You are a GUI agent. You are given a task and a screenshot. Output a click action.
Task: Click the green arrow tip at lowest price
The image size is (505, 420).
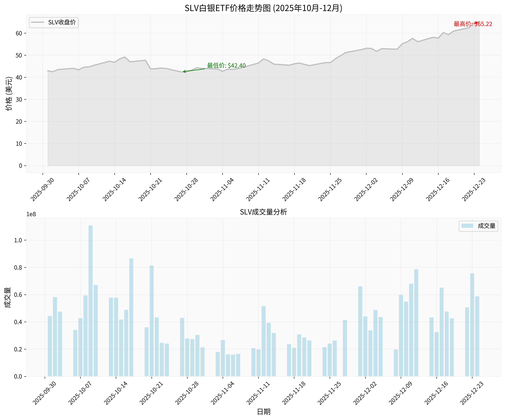(183, 71)
